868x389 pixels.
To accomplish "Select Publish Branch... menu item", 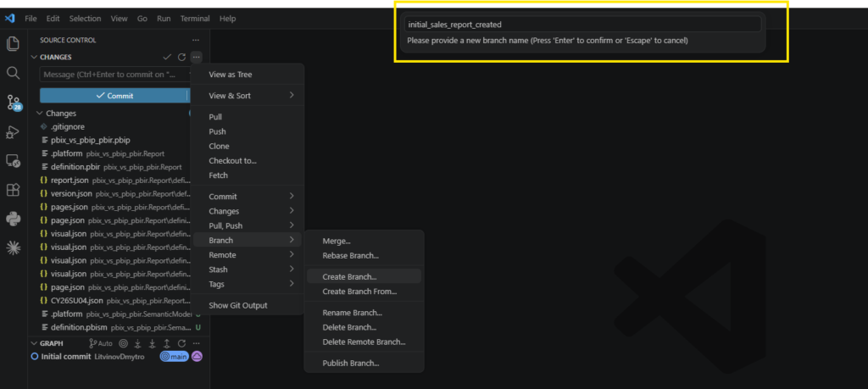I will click(364, 363).
